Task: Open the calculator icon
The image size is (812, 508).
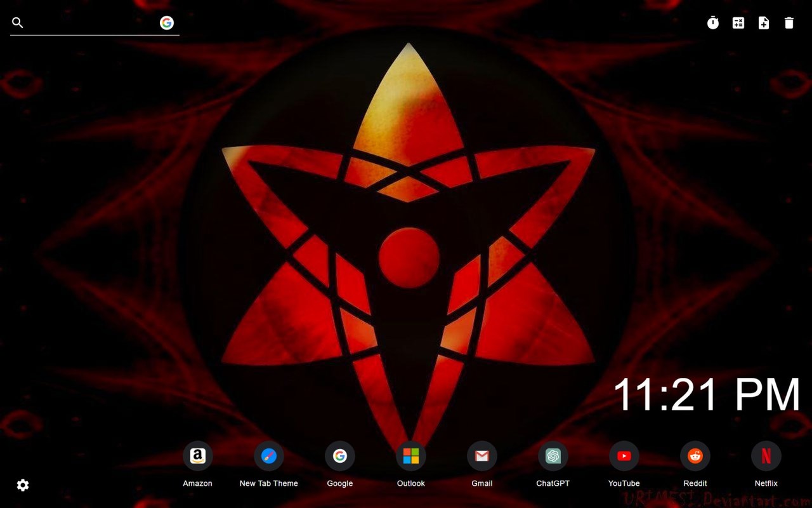Action: point(738,23)
